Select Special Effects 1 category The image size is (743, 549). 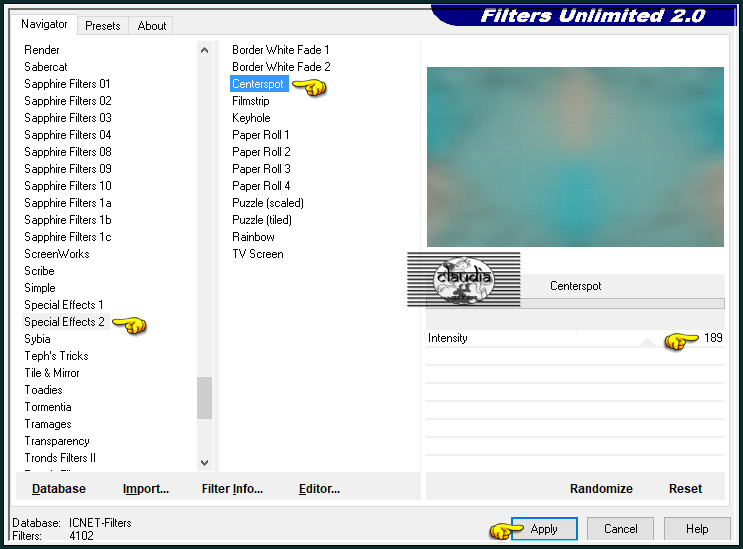[63, 305]
